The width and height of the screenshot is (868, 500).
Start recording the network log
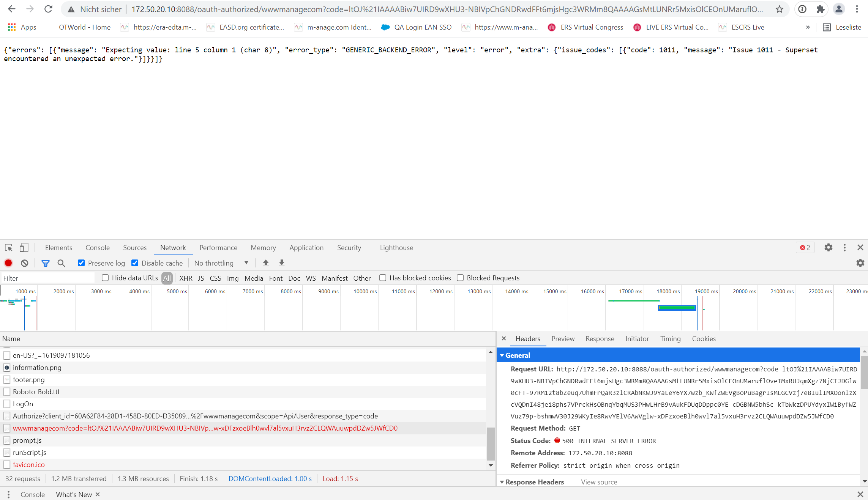click(x=8, y=263)
